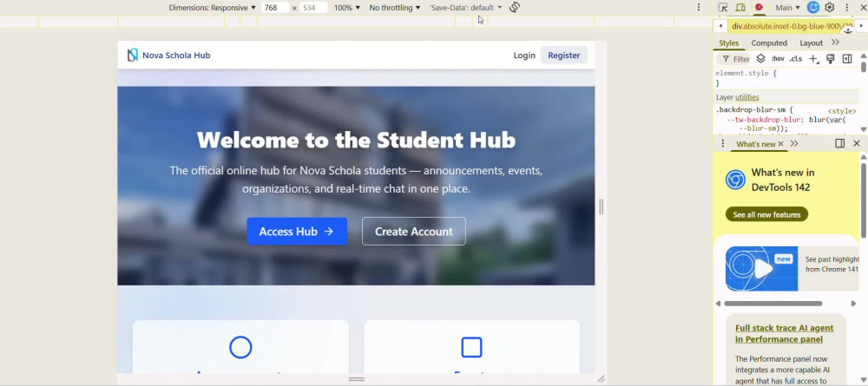Click the red recorder icon tab
Screen dimensions: 868x386
pyautogui.click(x=759, y=8)
